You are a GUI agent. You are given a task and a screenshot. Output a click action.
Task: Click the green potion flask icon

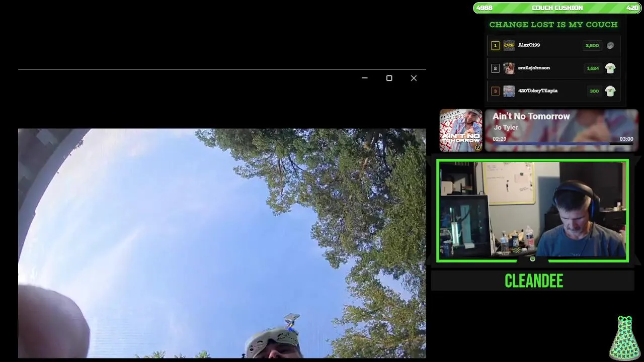click(625, 337)
